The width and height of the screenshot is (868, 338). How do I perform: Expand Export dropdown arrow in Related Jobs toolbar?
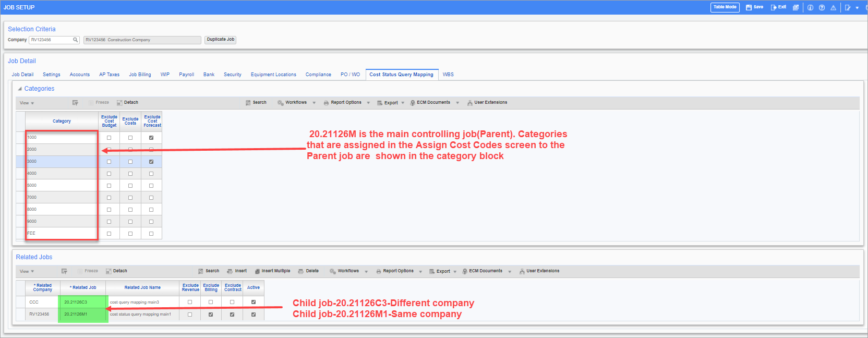[455, 271]
